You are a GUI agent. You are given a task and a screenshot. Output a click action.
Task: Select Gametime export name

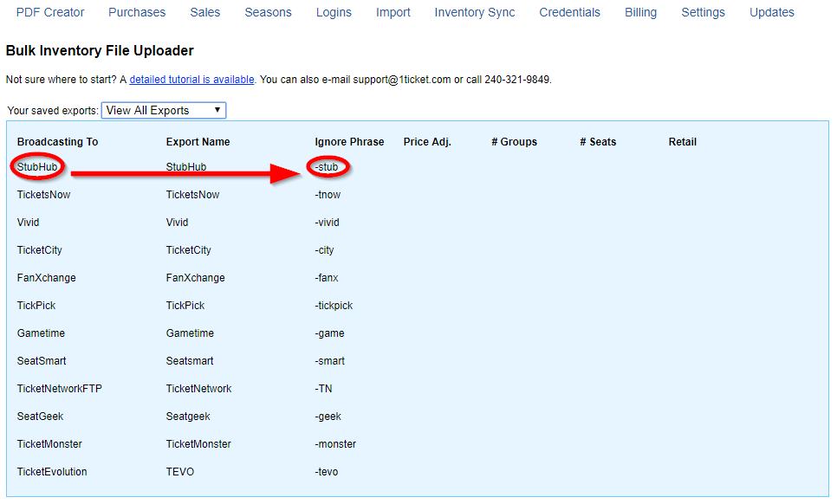190,333
